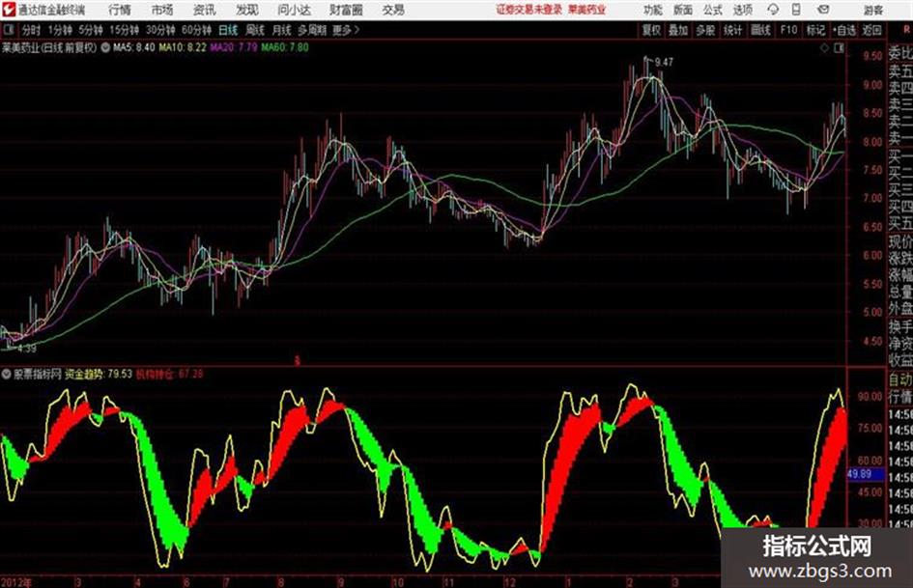Image resolution: width=913 pixels, height=588 pixels.
Task: Open the 财富圈 menu
Action: 346,10
